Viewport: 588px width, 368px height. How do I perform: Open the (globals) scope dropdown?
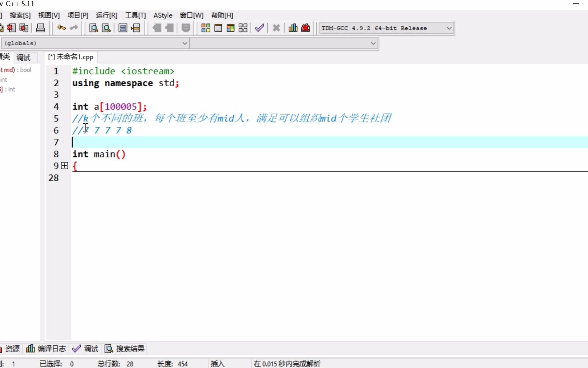click(95, 43)
